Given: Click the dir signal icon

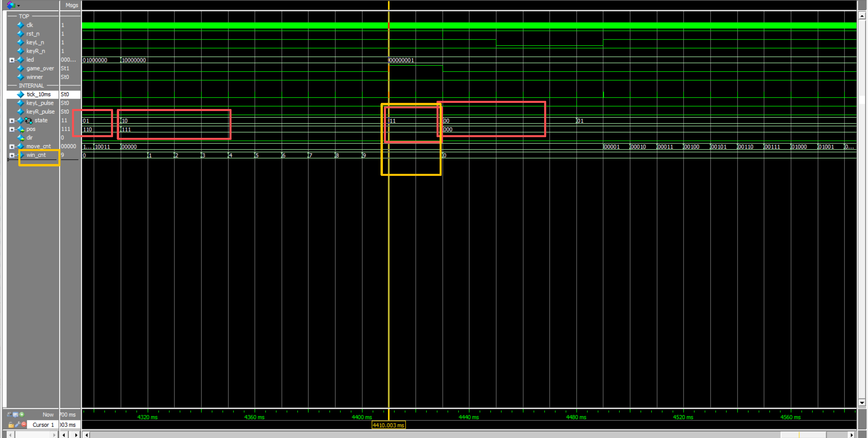Looking at the screenshot, I should 21,138.
